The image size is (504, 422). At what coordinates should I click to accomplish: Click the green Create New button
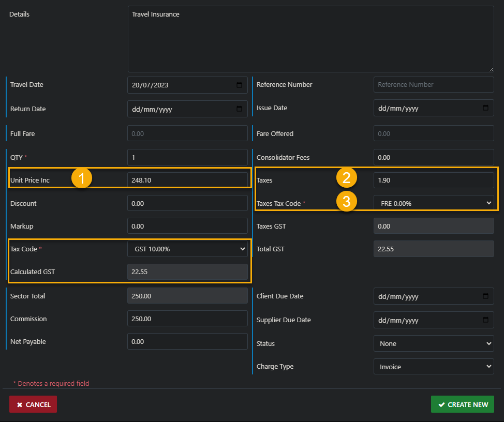pos(462,404)
